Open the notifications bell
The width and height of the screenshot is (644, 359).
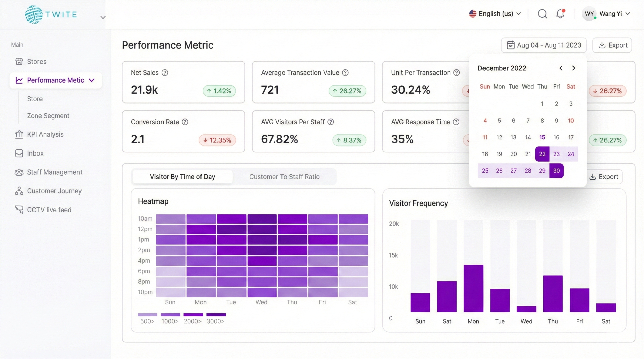coord(560,14)
